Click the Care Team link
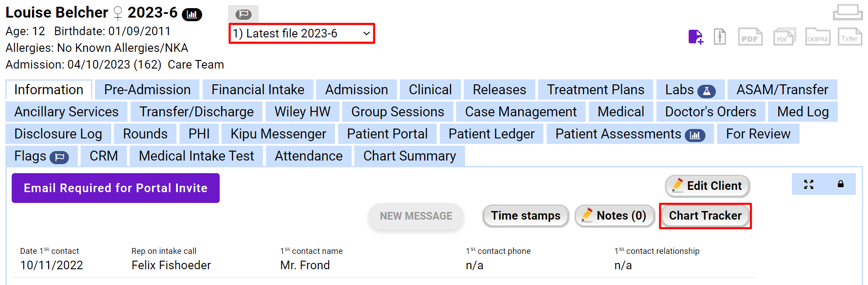 pos(196,64)
